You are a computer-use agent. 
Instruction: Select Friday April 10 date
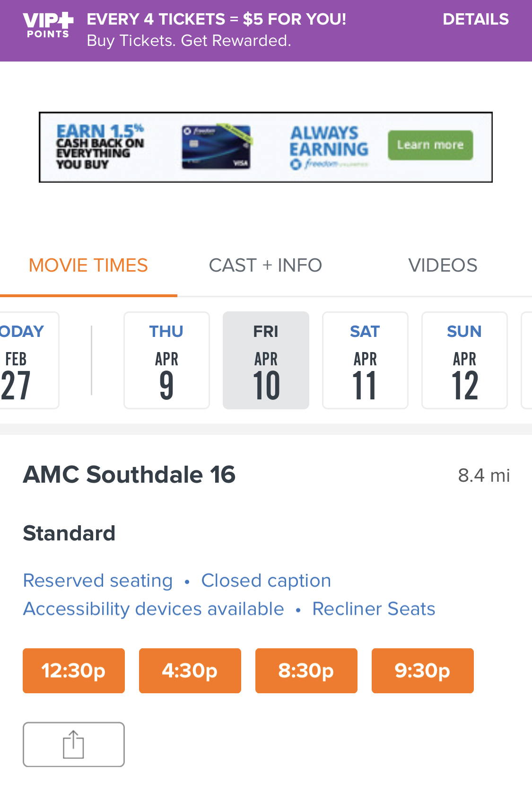pyautogui.click(x=266, y=360)
